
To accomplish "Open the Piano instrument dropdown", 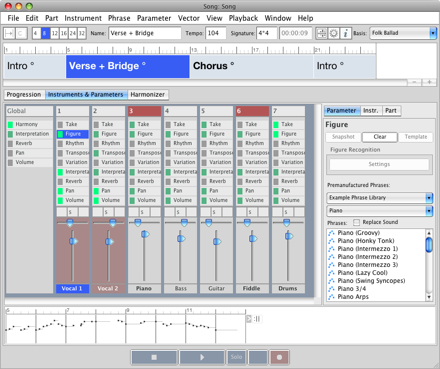I will click(380, 211).
